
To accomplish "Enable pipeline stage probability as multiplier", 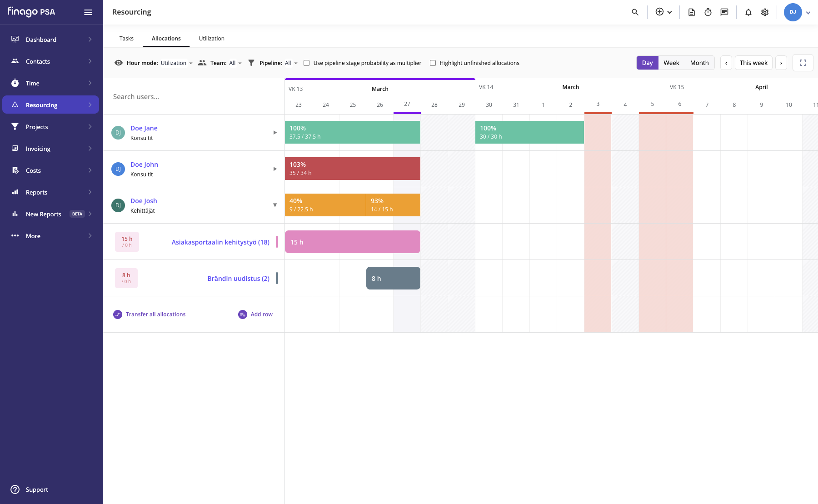I will (x=307, y=63).
